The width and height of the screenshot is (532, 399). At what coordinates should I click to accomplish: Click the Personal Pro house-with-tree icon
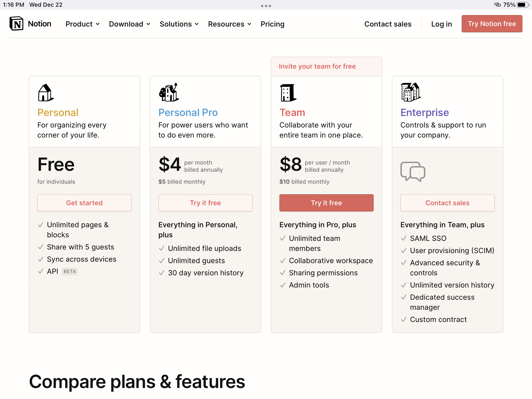coord(169,93)
